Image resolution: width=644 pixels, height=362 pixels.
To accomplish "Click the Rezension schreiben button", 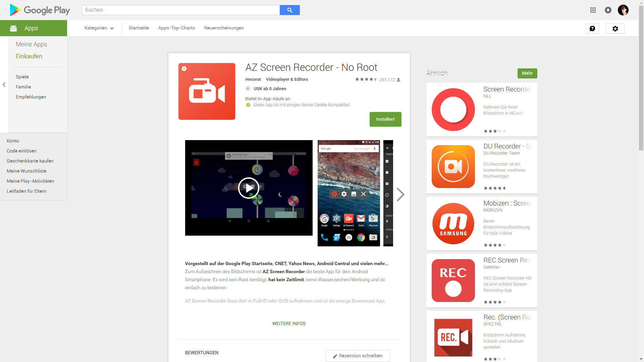I will 357,356.
